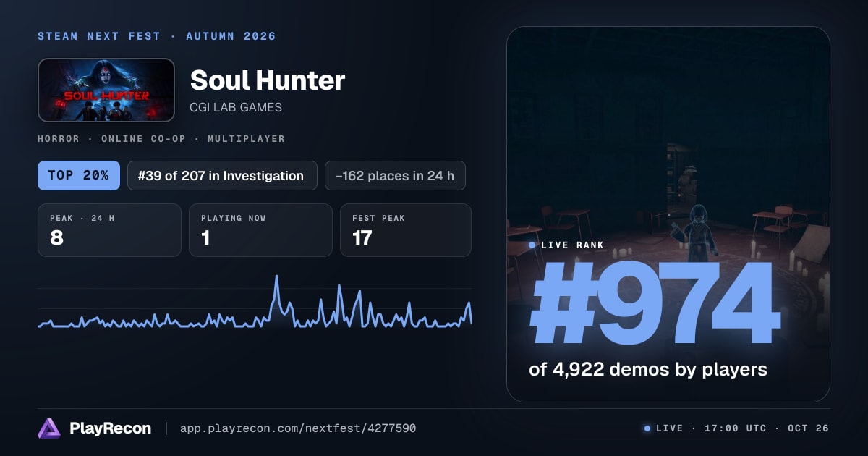This screenshot has height=456, width=868.
Task: Click the CGI LAB GAMES developer name
Action: coord(236,108)
